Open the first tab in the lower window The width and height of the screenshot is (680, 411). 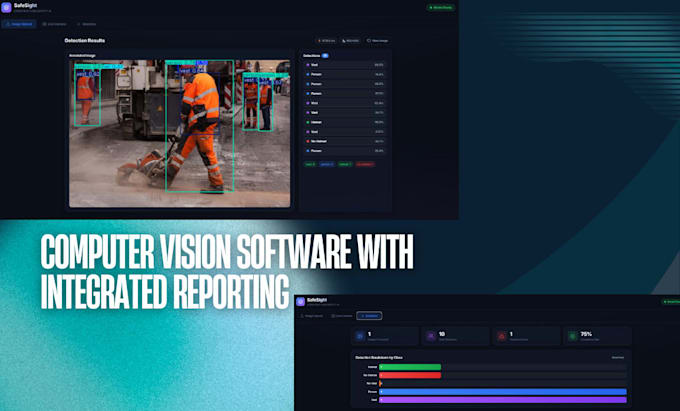(x=312, y=316)
